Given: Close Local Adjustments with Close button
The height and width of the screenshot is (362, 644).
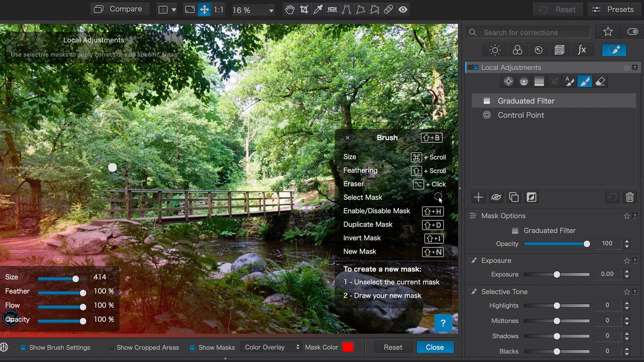Looking at the screenshot, I should [435, 347].
